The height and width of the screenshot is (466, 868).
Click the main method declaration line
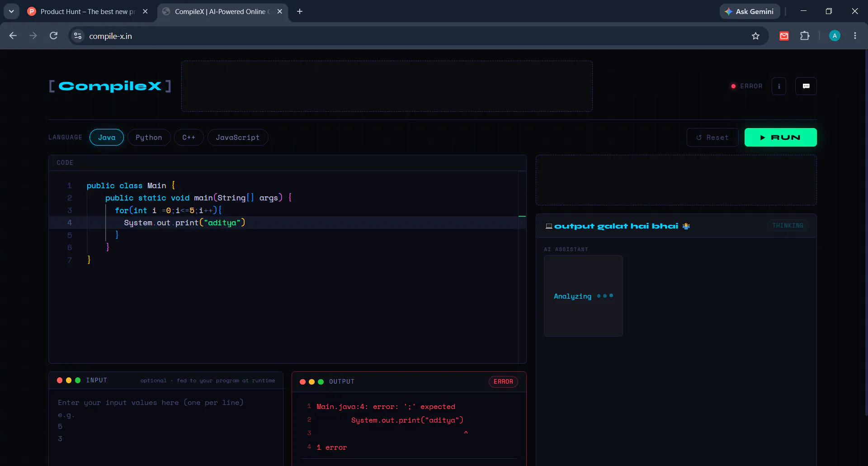click(x=198, y=198)
